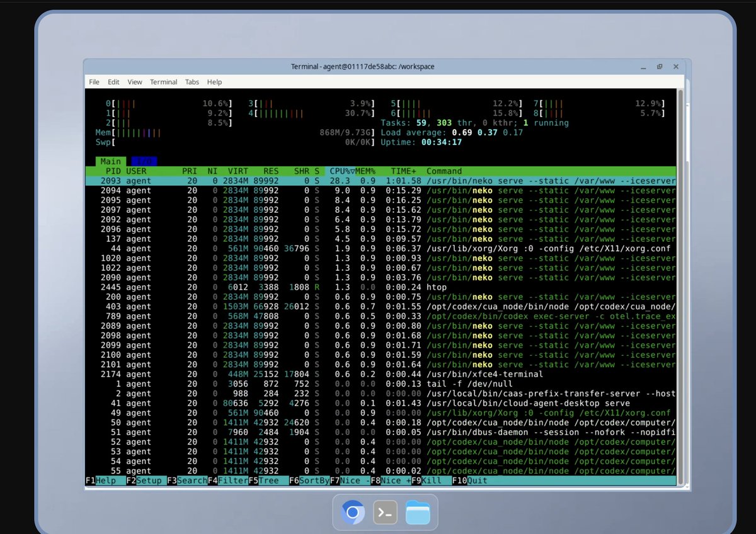Select the cloud-agent-desktop serve row

(381, 403)
